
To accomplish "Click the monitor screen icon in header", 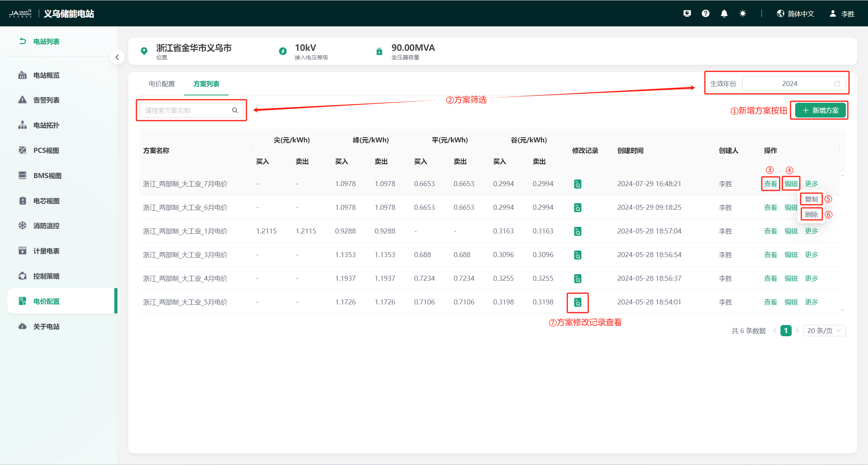I will [x=687, y=14].
